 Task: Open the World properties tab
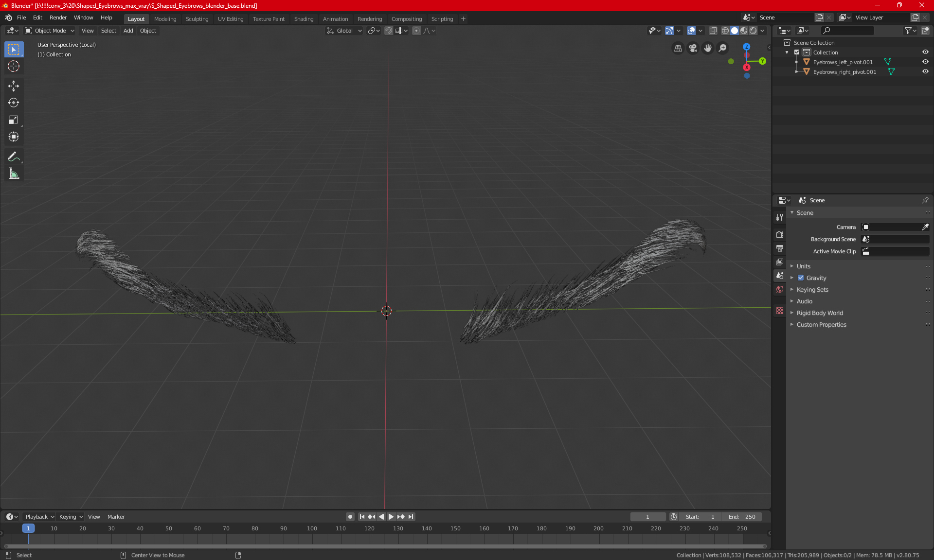point(780,289)
